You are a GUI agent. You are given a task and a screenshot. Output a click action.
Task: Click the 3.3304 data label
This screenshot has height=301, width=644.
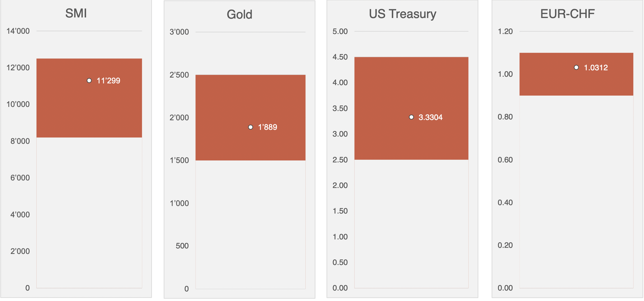430,117
